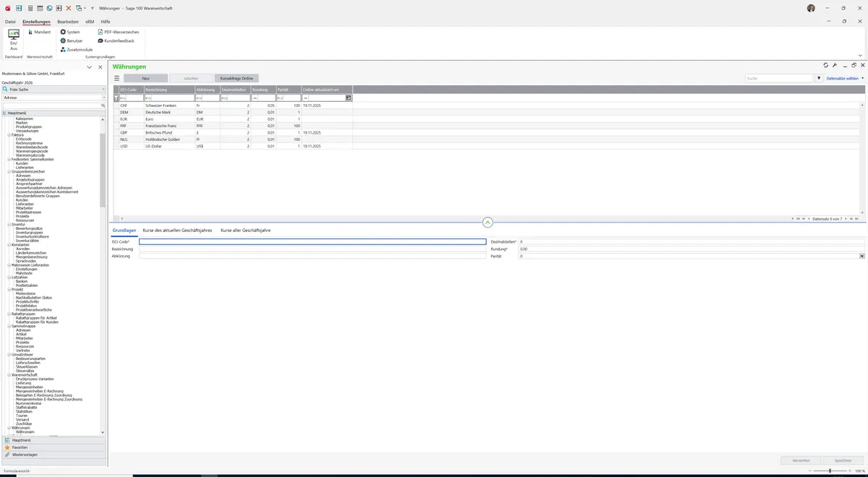Open the Parität dropdown arrow
The width and height of the screenshot is (868, 477).
point(861,256)
